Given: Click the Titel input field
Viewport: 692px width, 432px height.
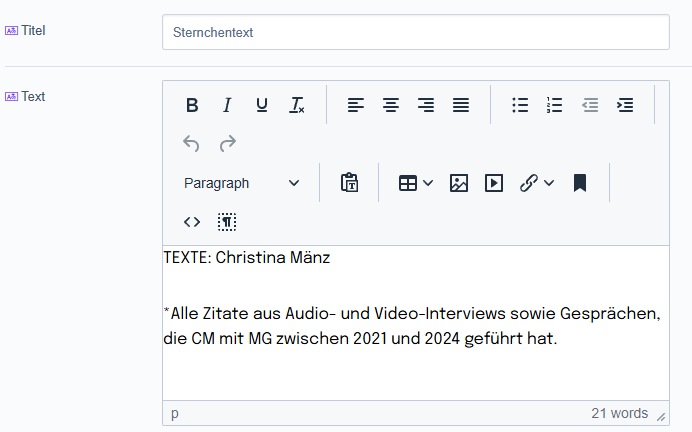Looking at the screenshot, I should (x=415, y=32).
